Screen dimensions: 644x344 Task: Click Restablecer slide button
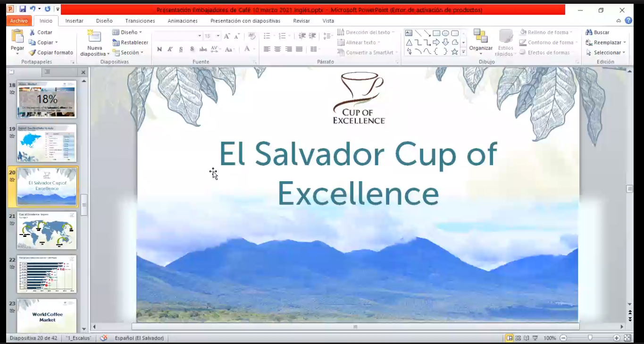[131, 42]
